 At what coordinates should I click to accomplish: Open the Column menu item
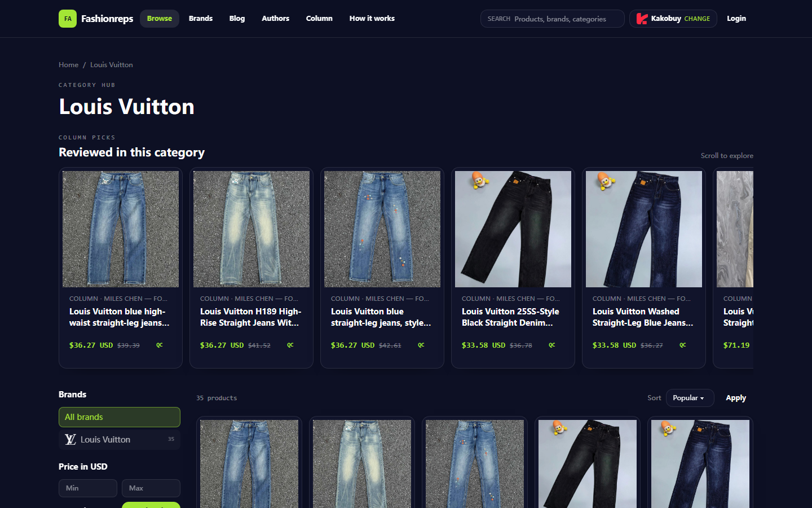pyautogui.click(x=319, y=19)
